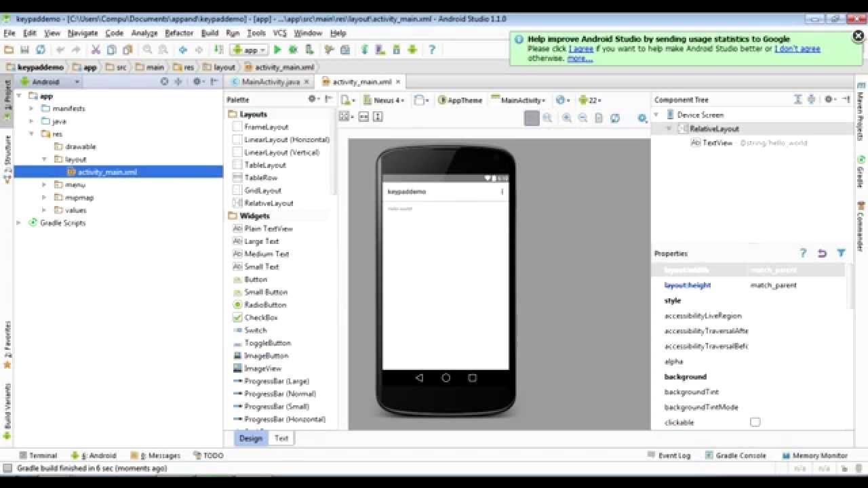Close the usage statistics notification
868x488 pixels.
(x=858, y=37)
